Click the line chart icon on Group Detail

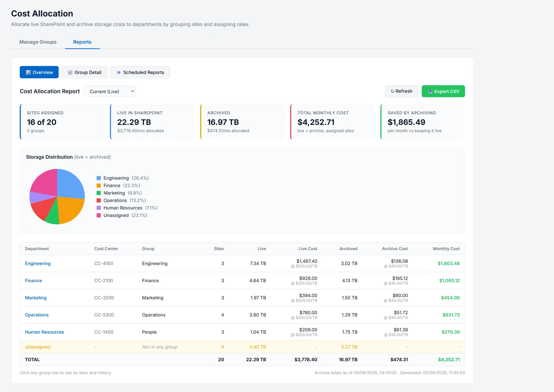(x=70, y=72)
